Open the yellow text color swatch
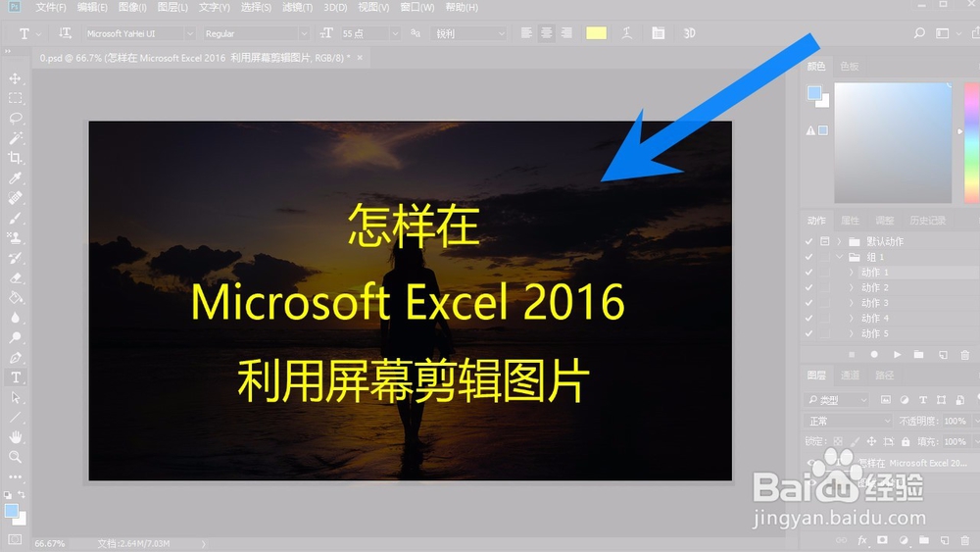This screenshot has height=552, width=980. [x=596, y=33]
